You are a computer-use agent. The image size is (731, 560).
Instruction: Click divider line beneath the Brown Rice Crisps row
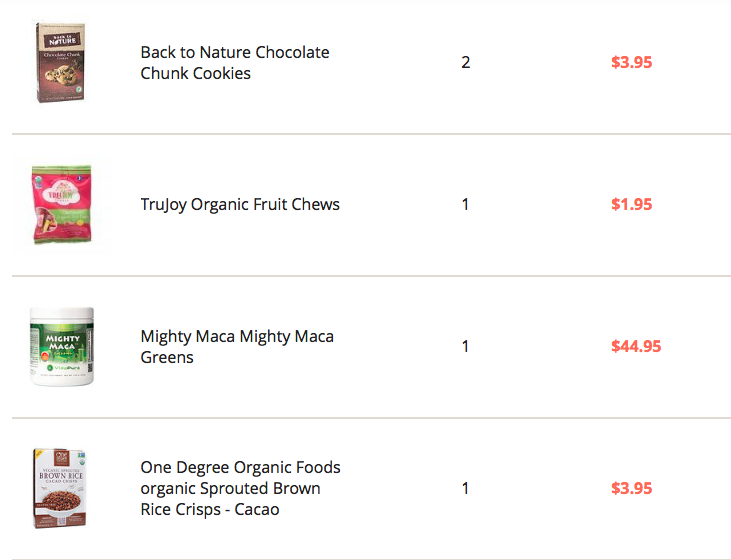coord(372,559)
